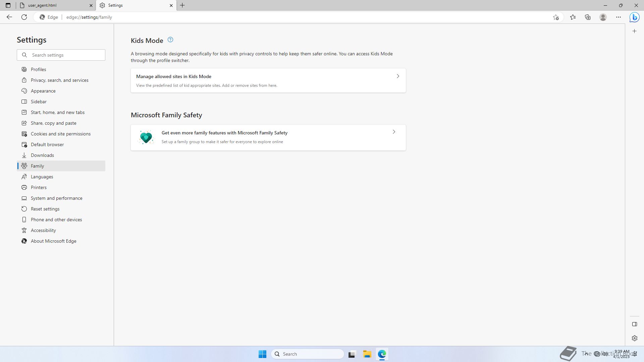The image size is (644, 362).
Task: Close the Settings tab
Action: (171, 5)
